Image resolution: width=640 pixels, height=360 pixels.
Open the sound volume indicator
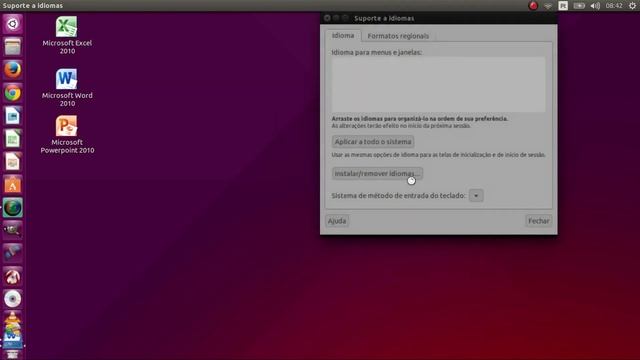click(595, 6)
